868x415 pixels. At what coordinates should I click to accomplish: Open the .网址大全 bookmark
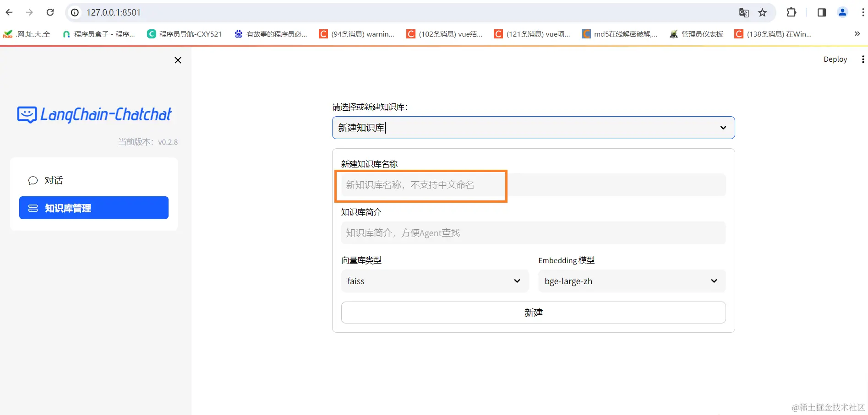click(x=27, y=34)
